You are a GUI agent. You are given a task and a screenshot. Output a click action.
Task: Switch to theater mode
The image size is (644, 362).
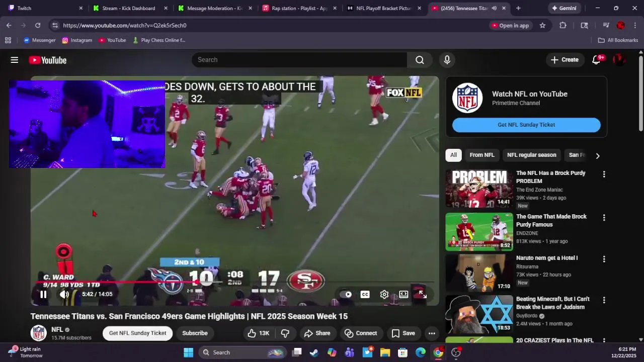tap(404, 295)
